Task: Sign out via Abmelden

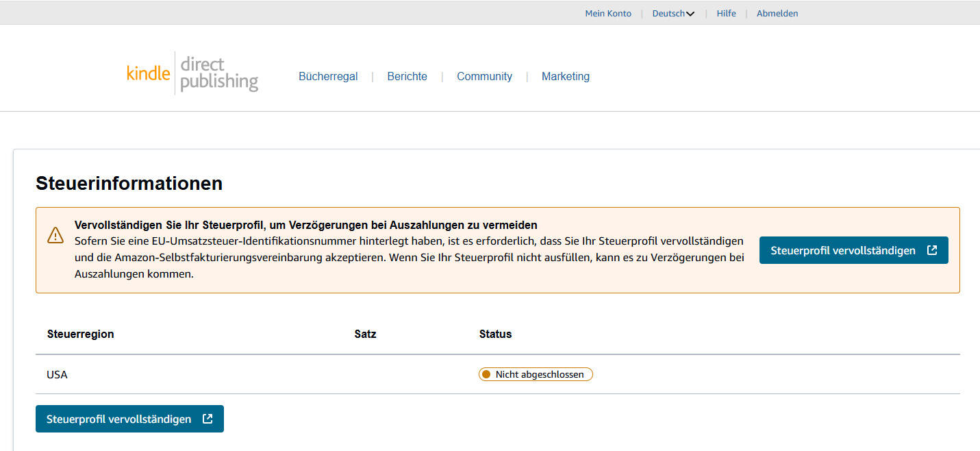Action: click(x=777, y=13)
